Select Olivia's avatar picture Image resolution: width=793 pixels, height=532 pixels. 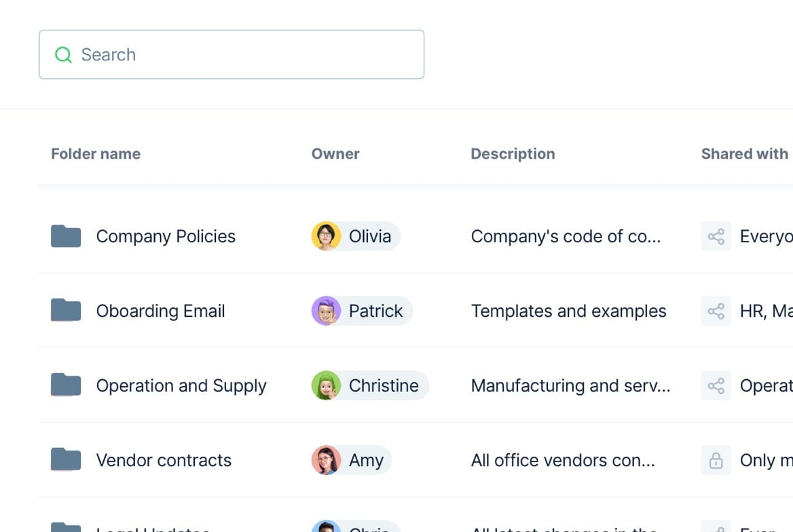[x=325, y=236]
